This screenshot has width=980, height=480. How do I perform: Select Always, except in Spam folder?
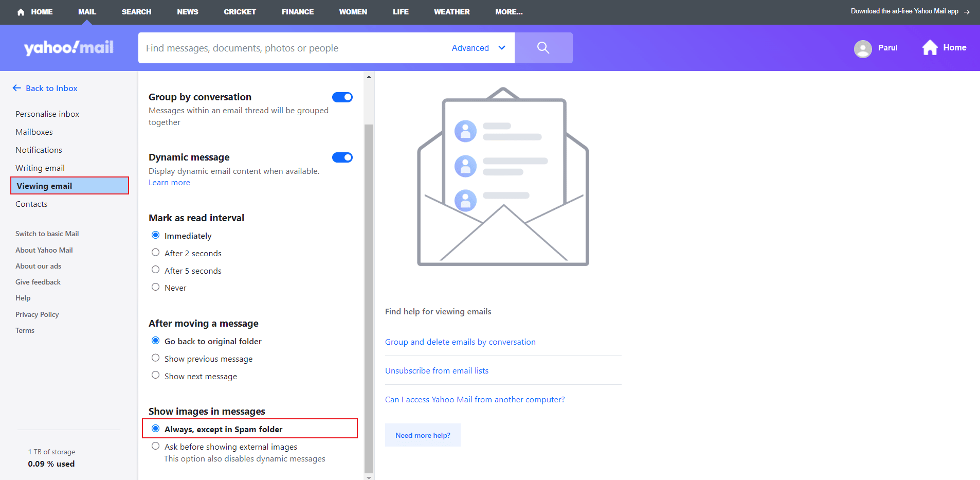tap(155, 429)
